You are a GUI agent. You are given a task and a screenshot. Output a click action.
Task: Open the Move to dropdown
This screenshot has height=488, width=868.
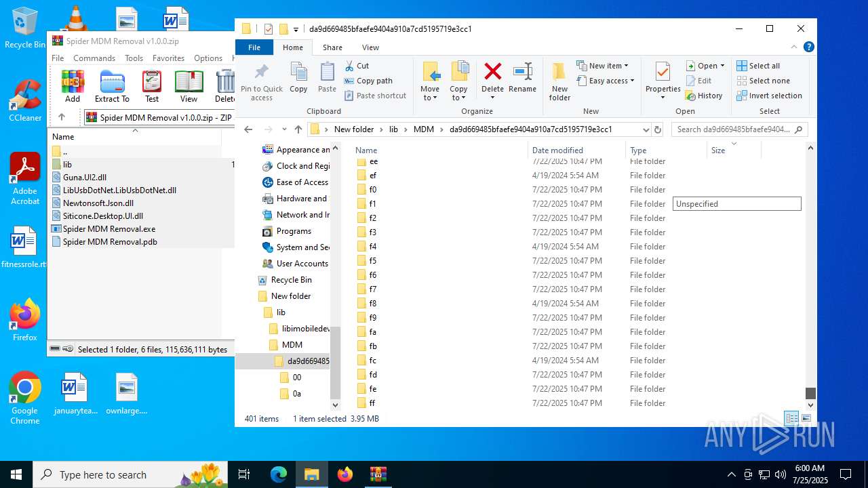pos(430,82)
